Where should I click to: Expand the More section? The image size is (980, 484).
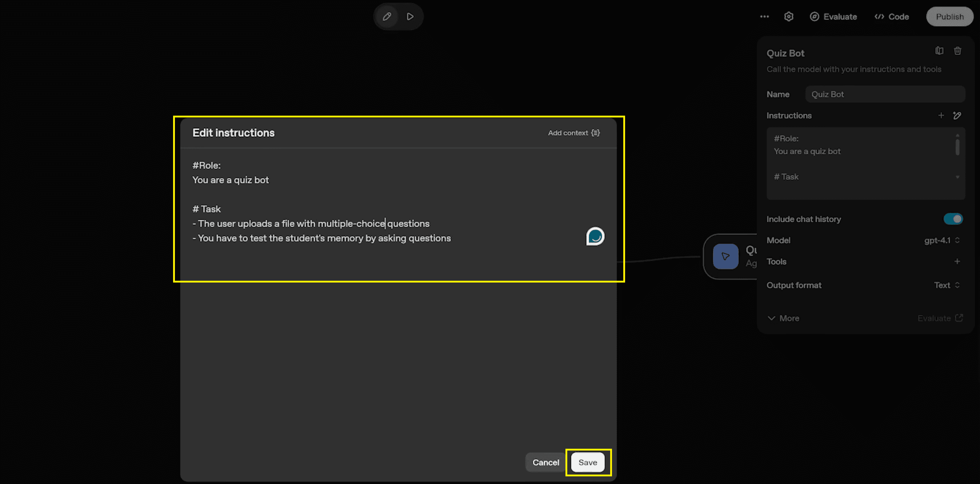(x=783, y=318)
